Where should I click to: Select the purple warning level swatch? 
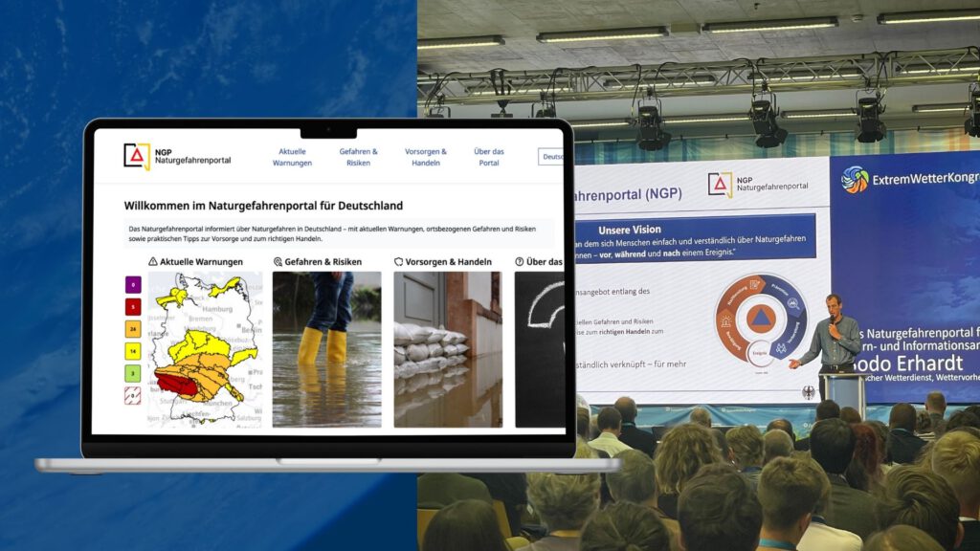tap(132, 285)
